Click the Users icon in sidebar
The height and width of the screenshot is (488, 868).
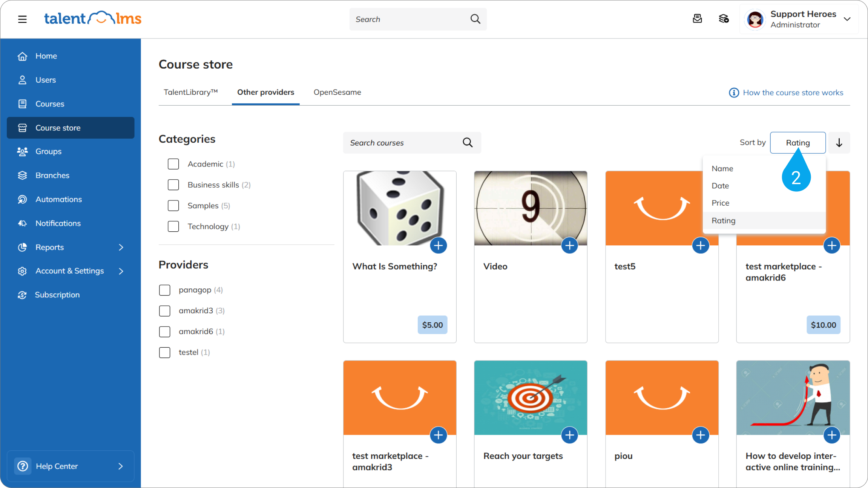[x=22, y=80]
